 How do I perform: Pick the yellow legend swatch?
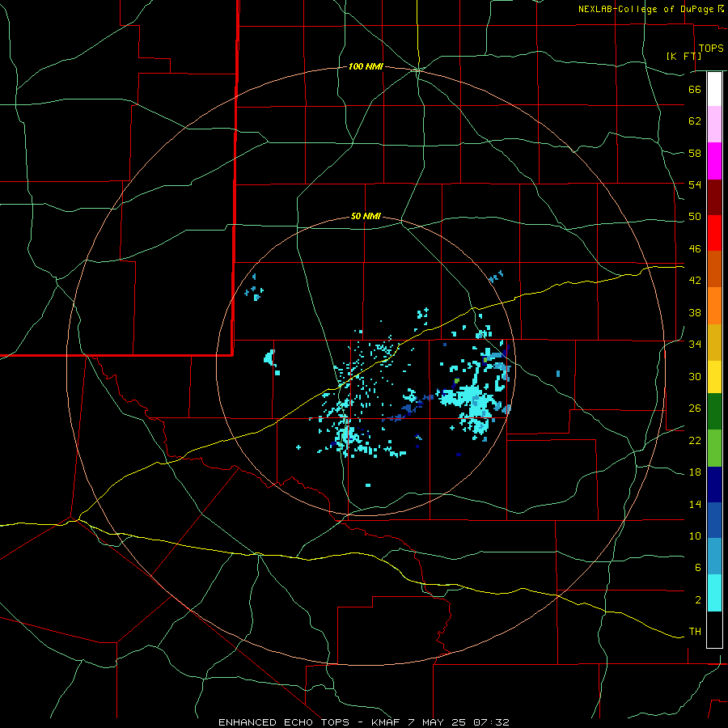tap(714, 377)
